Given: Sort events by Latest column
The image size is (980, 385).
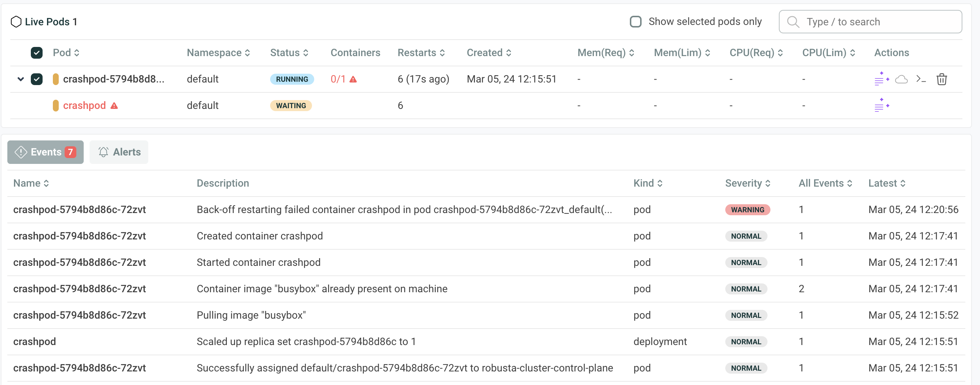Looking at the screenshot, I should click(887, 183).
